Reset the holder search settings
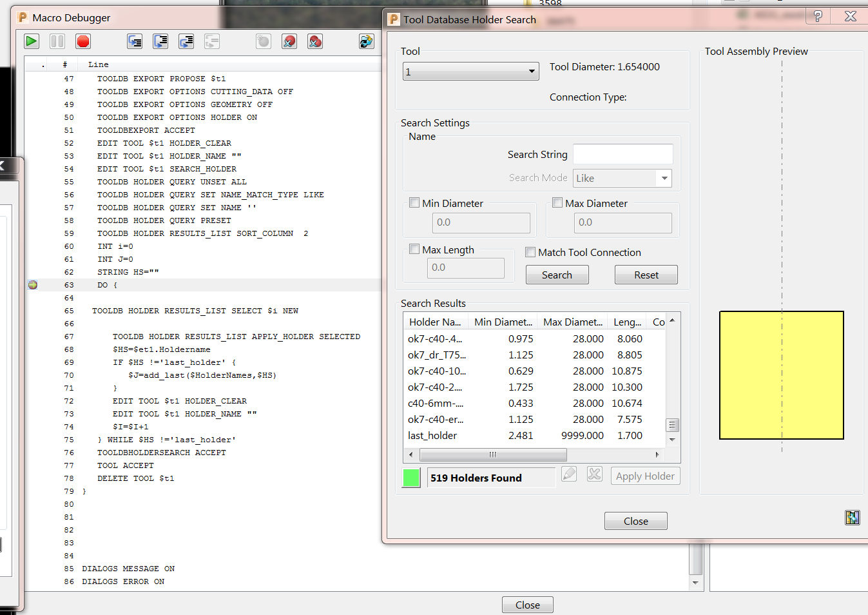Screen dimensions: 868x615 646,274
